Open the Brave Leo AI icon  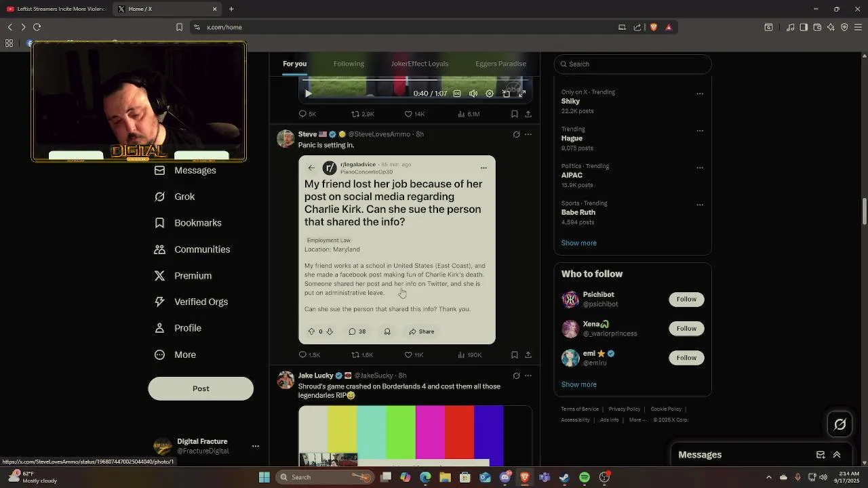[831, 27]
